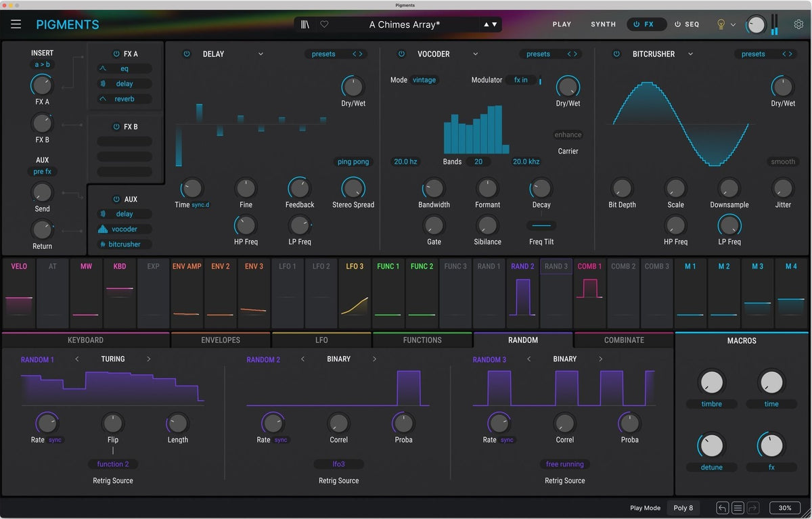Adjust the master volume knob
Image resolution: width=812 pixels, height=519 pixels.
tap(756, 25)
